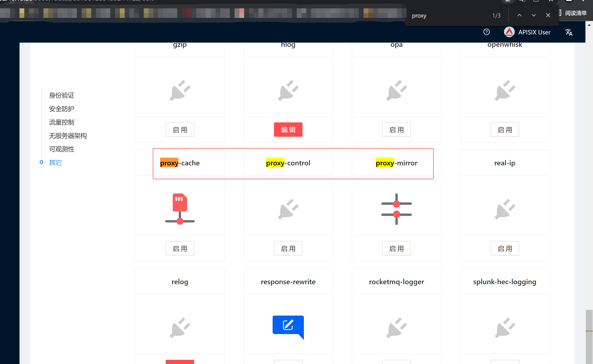The height and width of the screenshot is (364, 593).
Task: Click the proxy-cache plugin icon
Action: (180, 209)
